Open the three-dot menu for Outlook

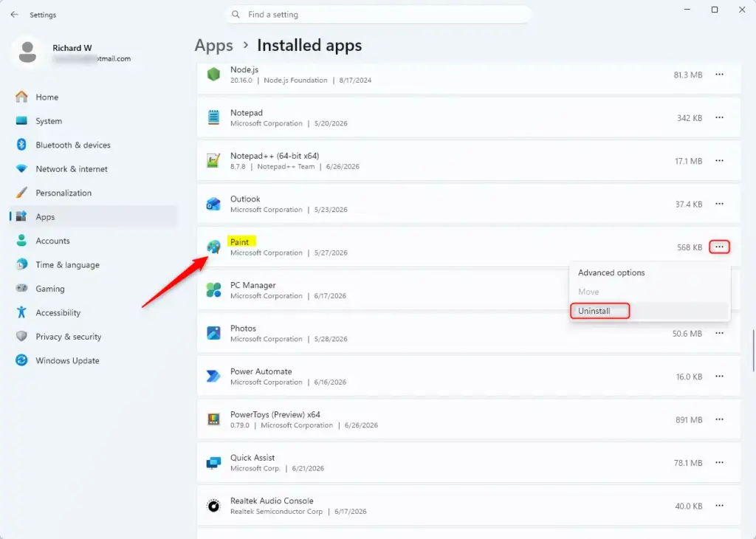pos(719,204)
